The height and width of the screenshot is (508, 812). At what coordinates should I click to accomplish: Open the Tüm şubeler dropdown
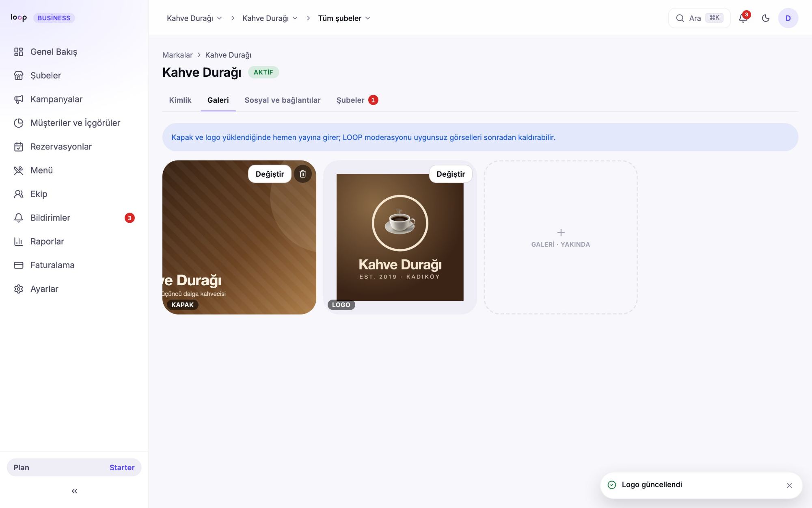click(x=344, y=18)
